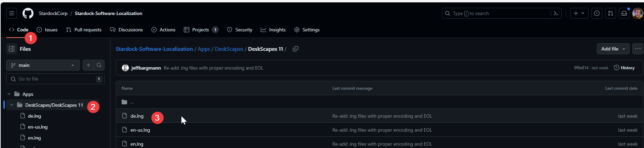Search files with sidebar magnifier button

point(99,65)
